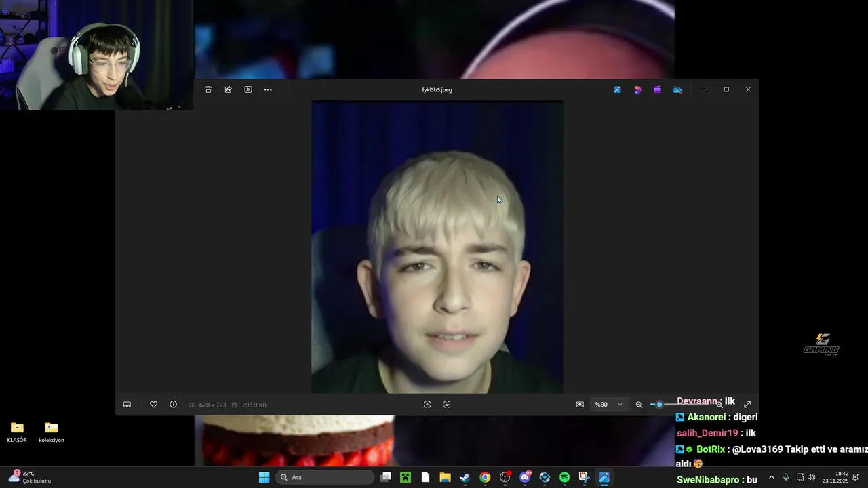Image resolution: width=868 pixels, height=488 pixels.
Task: Expand the hidden system tray icons chevron
Action: click(x=771, y=477)
